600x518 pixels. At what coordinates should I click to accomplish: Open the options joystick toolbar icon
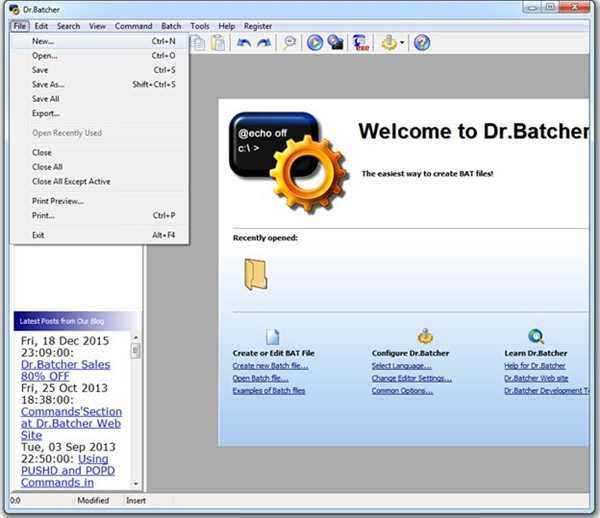coord(389,42)
